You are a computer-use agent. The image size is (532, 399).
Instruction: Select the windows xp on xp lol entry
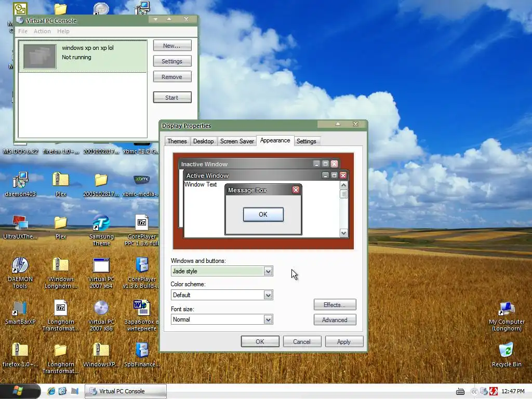pos(83,56)
